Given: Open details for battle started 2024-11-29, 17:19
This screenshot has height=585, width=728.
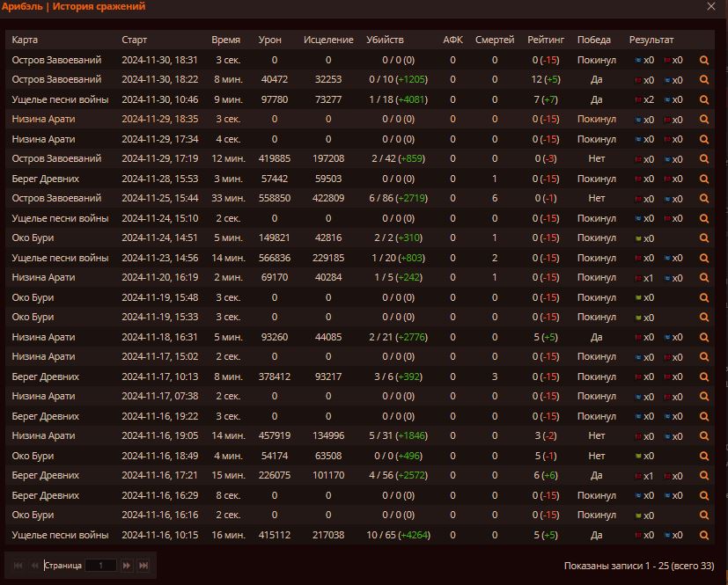Looking at the screenshot, I should pos(704,158).
